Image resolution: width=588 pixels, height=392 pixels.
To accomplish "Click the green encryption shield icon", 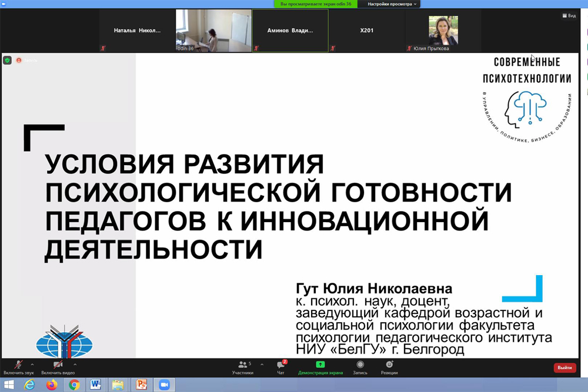I will coord(7,60).
